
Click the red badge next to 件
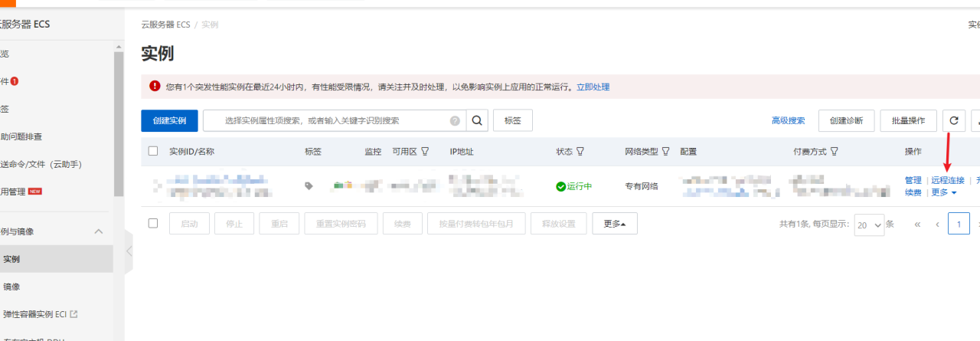pos(15,81)
